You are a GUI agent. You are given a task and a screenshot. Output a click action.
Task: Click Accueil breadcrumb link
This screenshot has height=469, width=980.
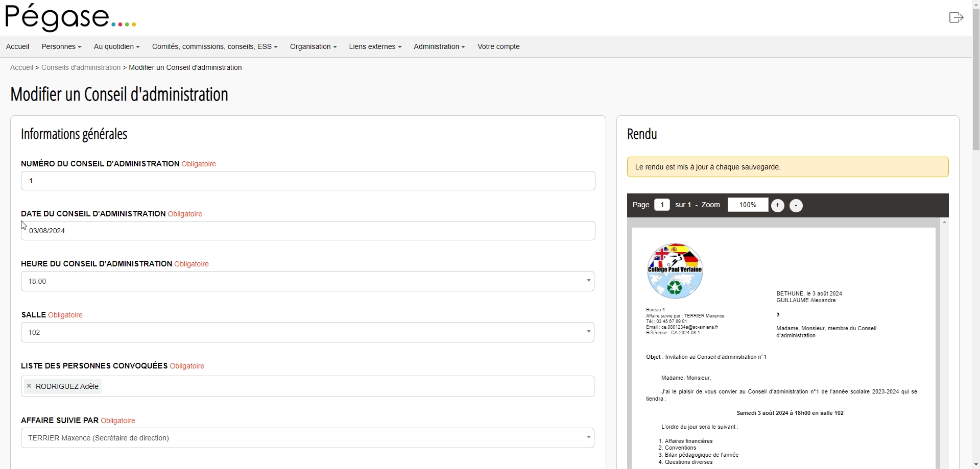pyautogui.click(x=21, y=67)
